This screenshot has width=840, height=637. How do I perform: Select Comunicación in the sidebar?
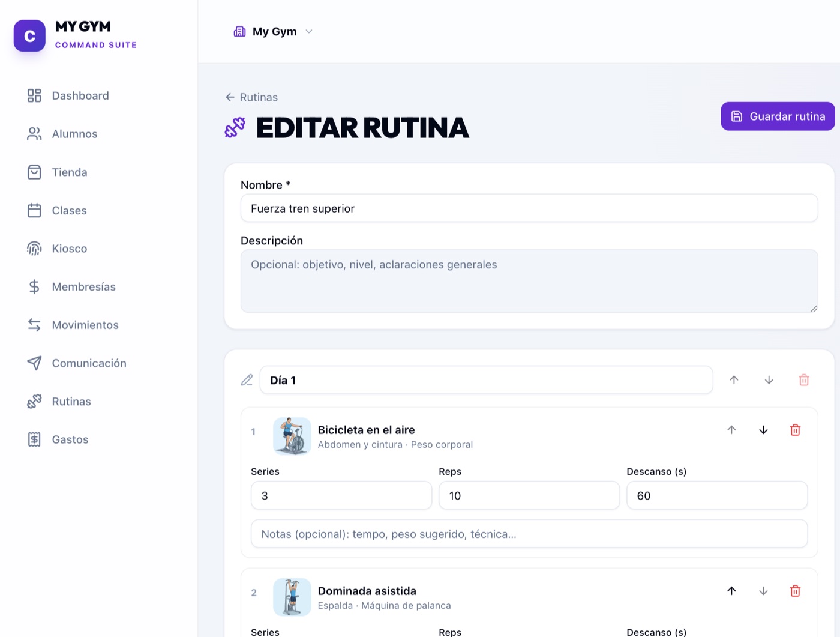click(89, 363)
